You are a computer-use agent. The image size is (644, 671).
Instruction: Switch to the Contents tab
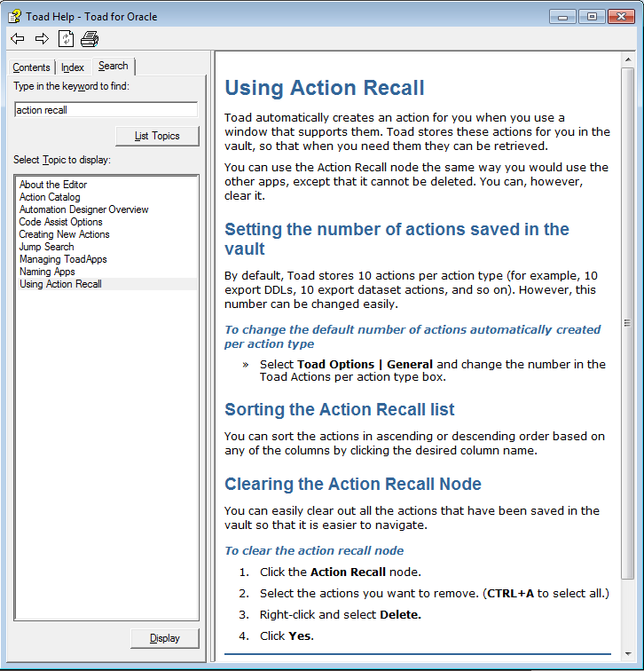[31, 67]
